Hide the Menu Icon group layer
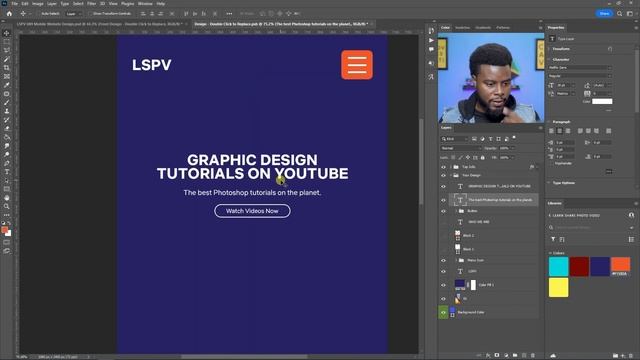The image size is (640, 360). tap(443, 260)
